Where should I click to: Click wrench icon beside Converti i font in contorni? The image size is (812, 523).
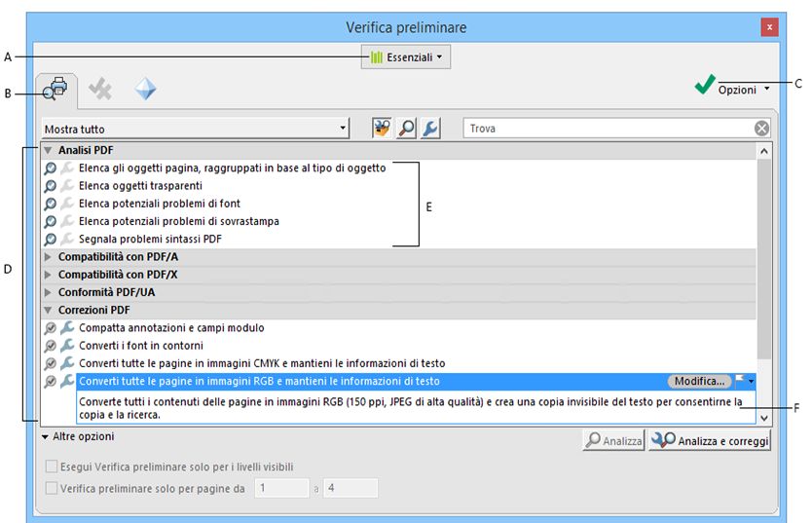pos(67,345)
